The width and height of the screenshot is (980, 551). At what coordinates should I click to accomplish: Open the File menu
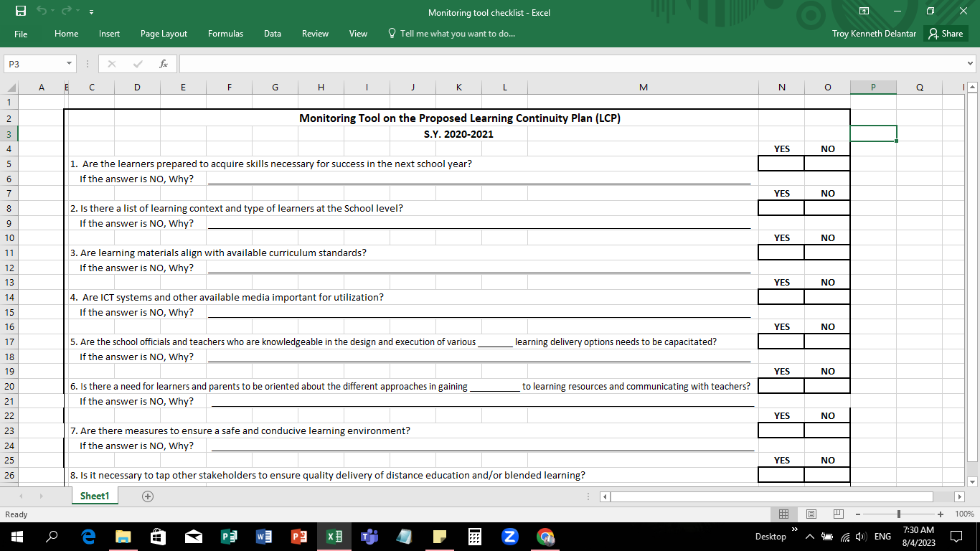coord(21,34)
